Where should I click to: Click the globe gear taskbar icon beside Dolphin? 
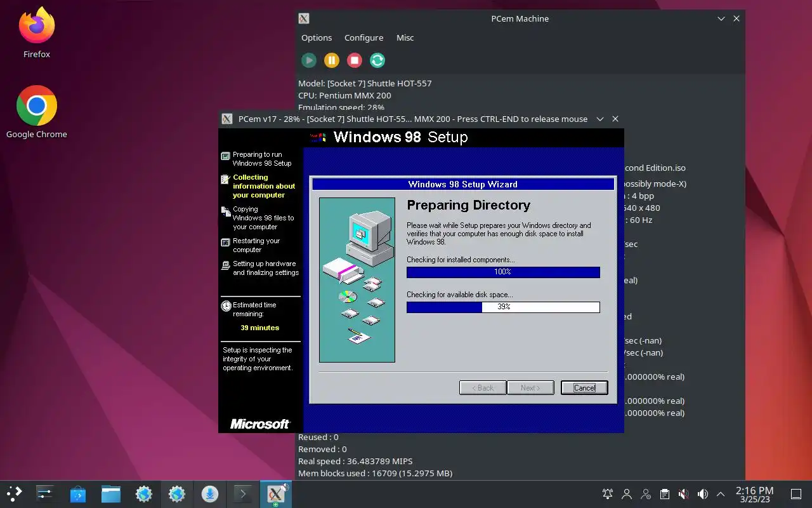144,493
